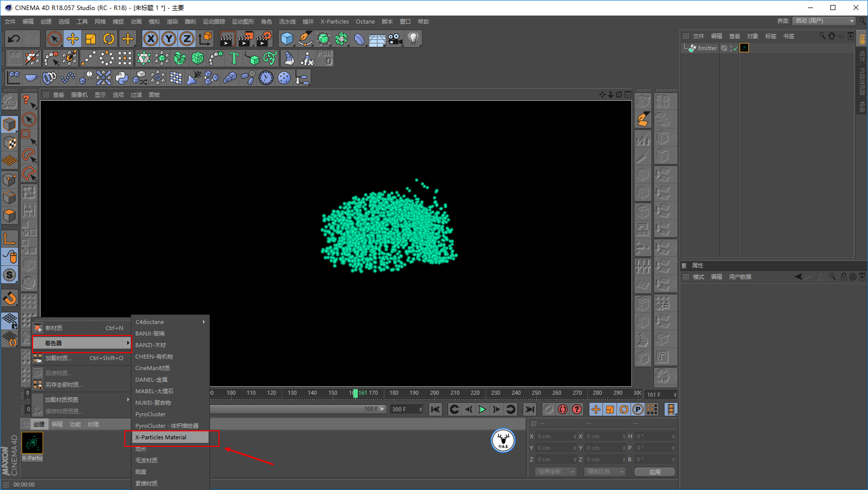Switch to 创建 tab in material manager

(39, 424)
